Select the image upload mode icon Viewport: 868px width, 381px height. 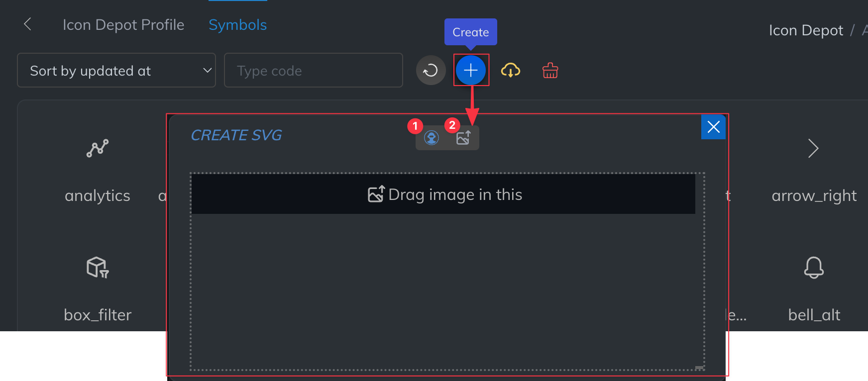pyautogui.click(x=463, y=138)
